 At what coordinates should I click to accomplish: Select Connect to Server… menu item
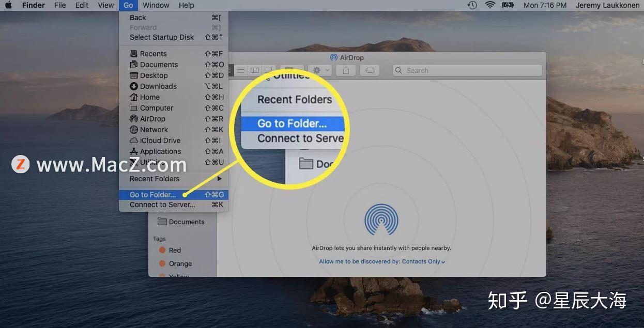pos(174,205)
